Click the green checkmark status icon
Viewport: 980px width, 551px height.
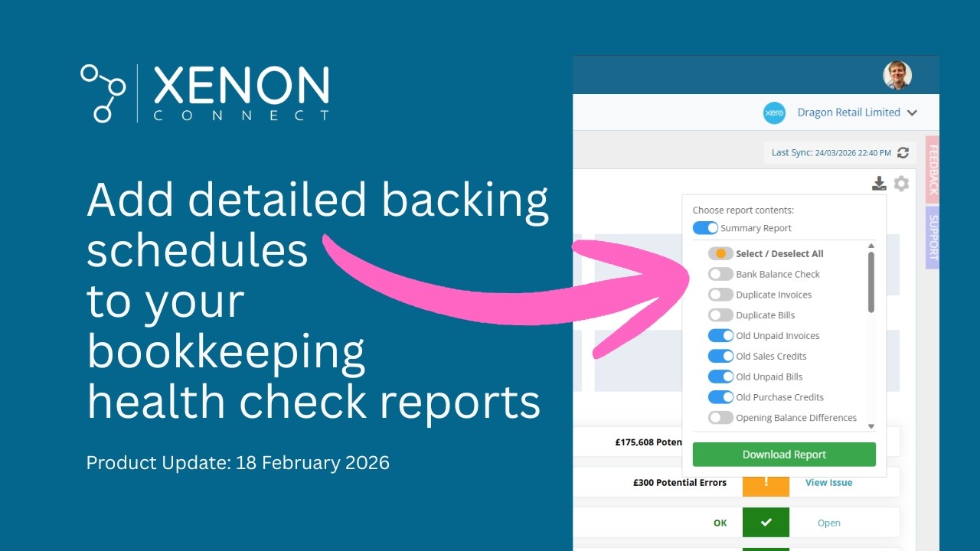(x=766, y=523)
